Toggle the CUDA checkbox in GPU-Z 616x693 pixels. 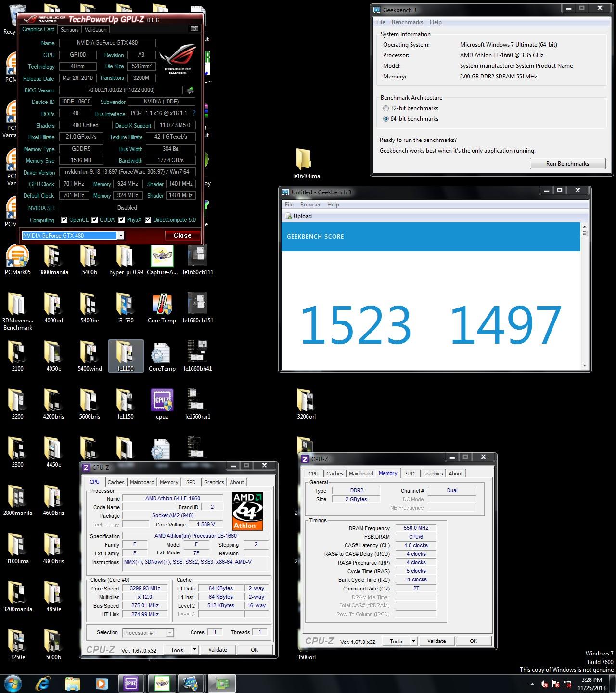[x=95, y=220]
